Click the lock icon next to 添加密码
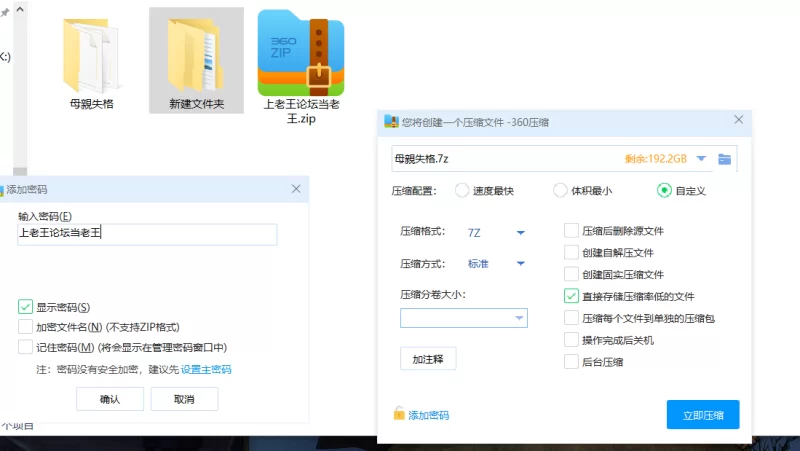Image resolution: width=800 pixels, height=451 pixels. click(x=399, y=414)
